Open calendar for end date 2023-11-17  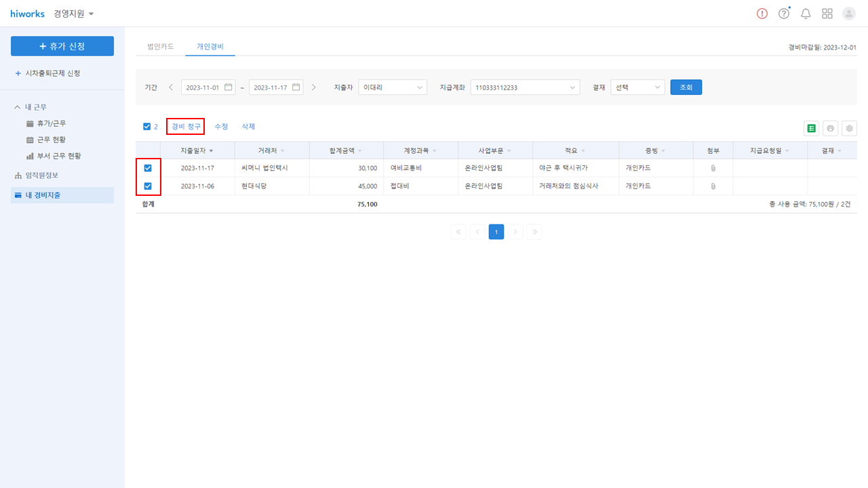click(x=296, y=87)
